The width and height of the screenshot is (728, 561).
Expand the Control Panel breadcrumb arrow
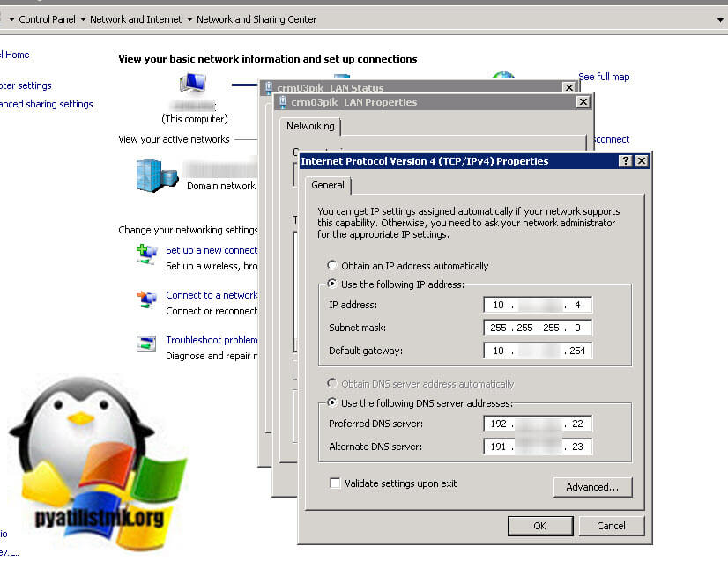pos(83,19)
